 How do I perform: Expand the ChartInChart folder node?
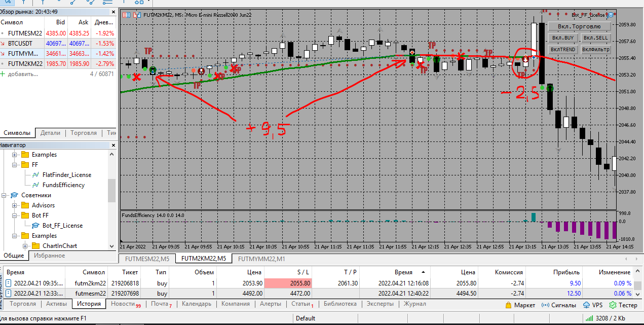(25, 246)
